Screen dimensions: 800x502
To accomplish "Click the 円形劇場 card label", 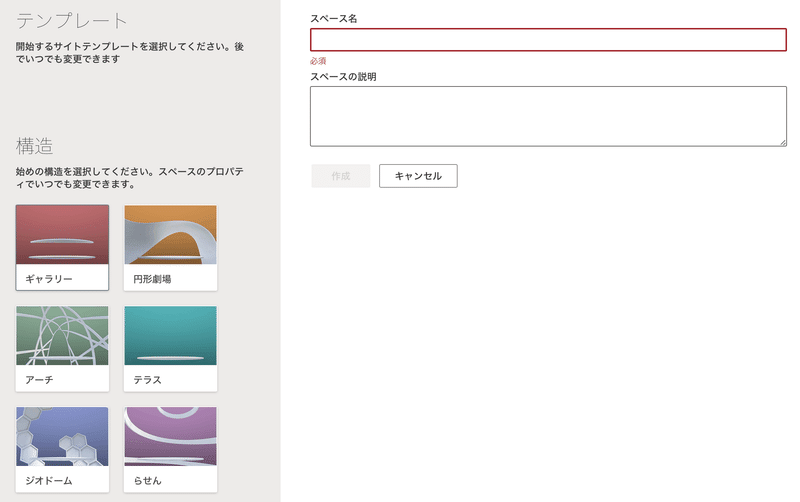I will pos(152,279).
